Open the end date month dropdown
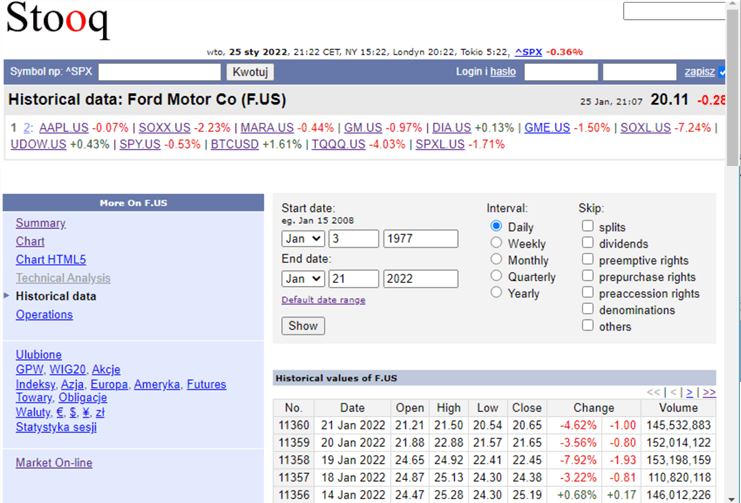This screenshot has height=503, width=741. point(303,278)
